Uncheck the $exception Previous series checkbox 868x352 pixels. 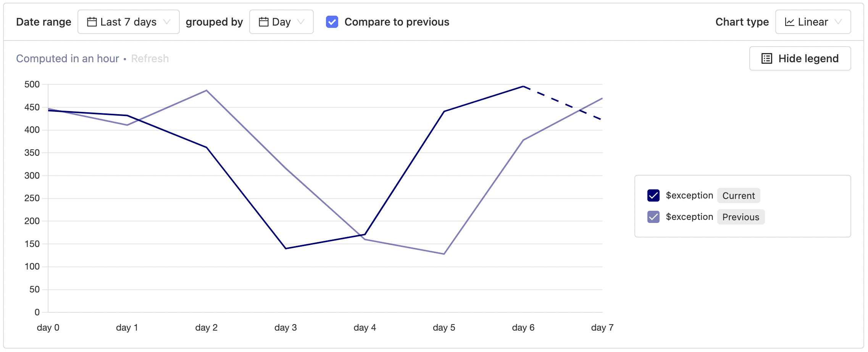click(x=653, y=217)
